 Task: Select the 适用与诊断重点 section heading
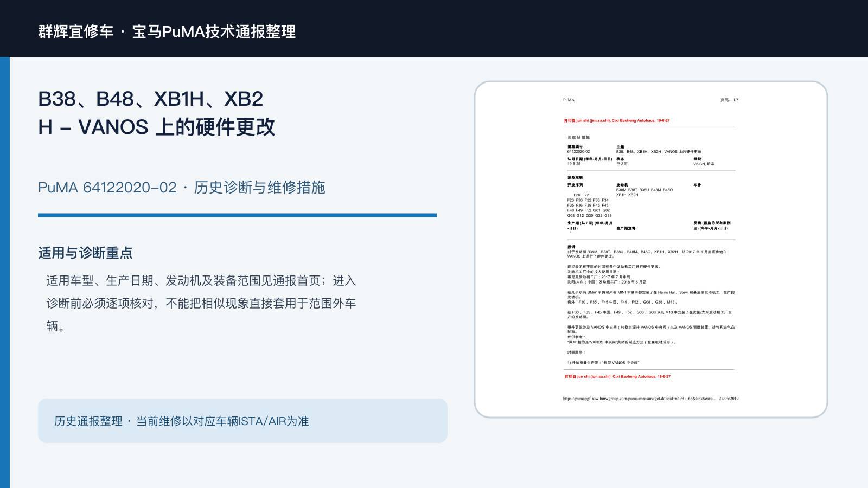click(x=85, y=253)
